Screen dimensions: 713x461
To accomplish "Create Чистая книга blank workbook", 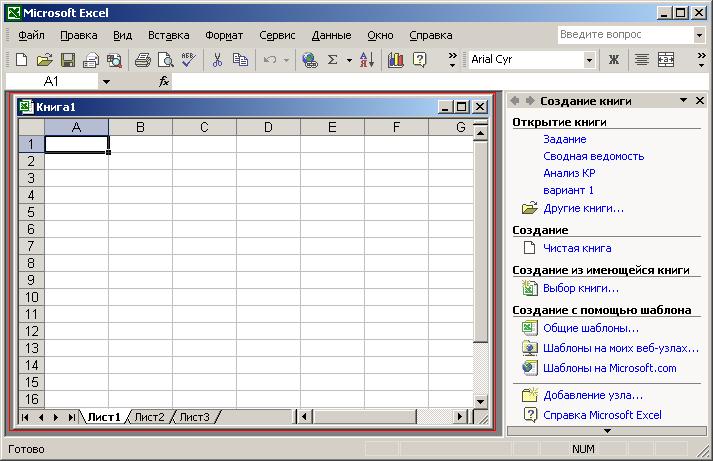I will point(577,248).
